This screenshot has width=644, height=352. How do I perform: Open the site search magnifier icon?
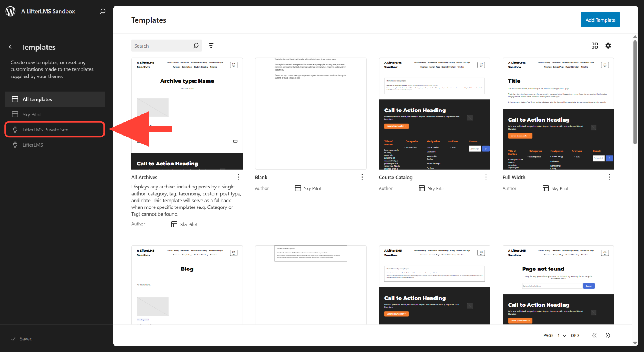[x=102, y=11]
